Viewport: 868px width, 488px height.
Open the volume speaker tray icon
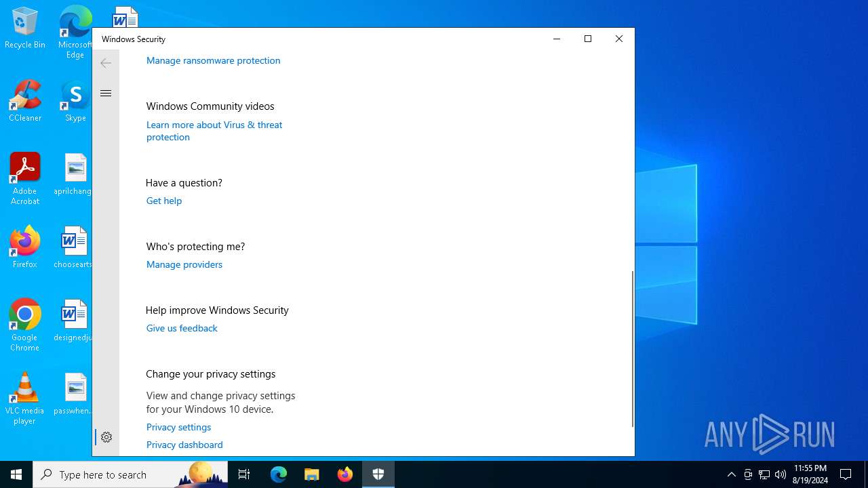pos(781,474)
